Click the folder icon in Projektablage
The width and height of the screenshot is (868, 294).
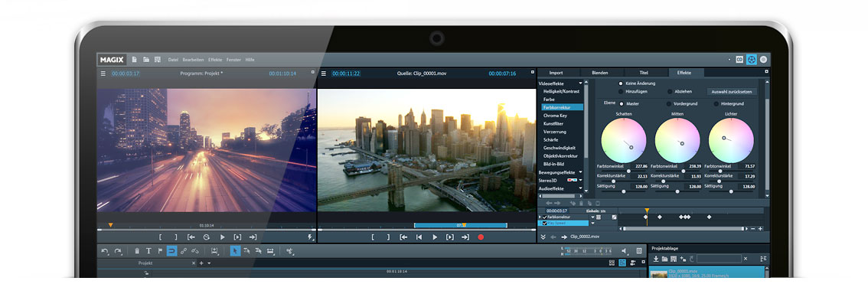coord(664,259)
